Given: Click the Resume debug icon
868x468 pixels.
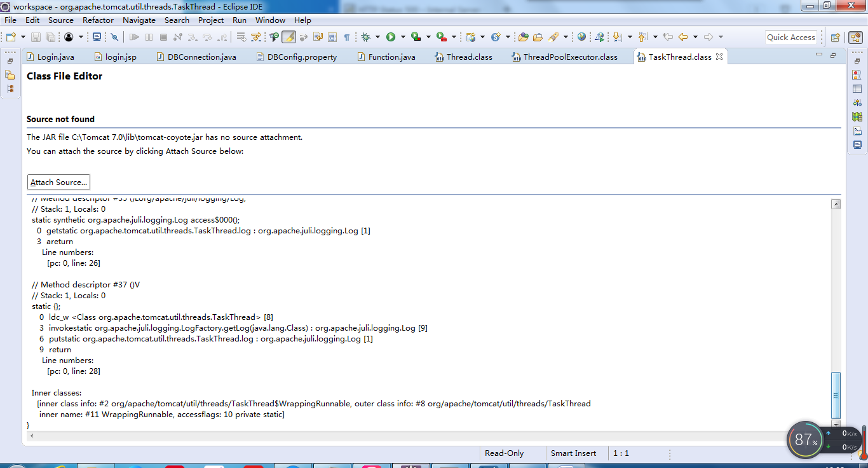Looking at the screenshot, I should click(134, 37).
